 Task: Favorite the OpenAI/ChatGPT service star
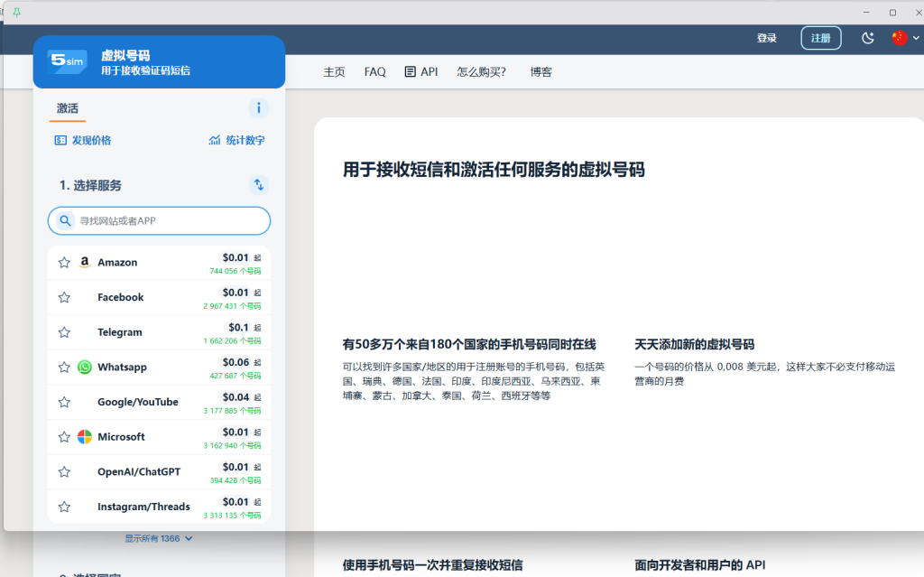(x=64, y=471)
